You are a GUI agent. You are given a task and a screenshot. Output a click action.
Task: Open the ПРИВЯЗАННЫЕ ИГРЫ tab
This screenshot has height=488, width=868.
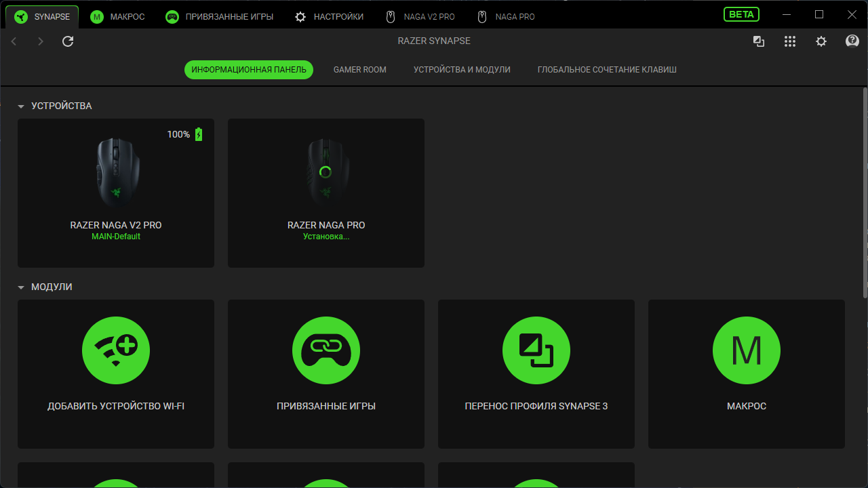220,16
